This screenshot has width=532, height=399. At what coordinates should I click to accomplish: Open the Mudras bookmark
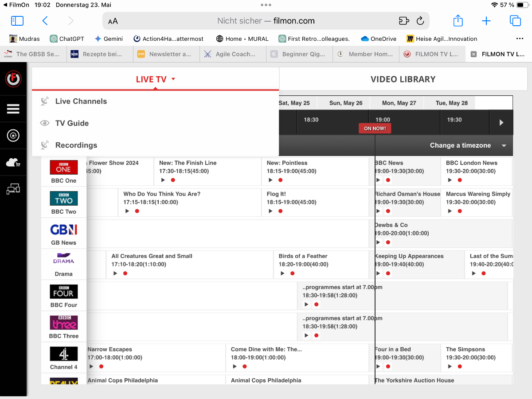(24, 39)
